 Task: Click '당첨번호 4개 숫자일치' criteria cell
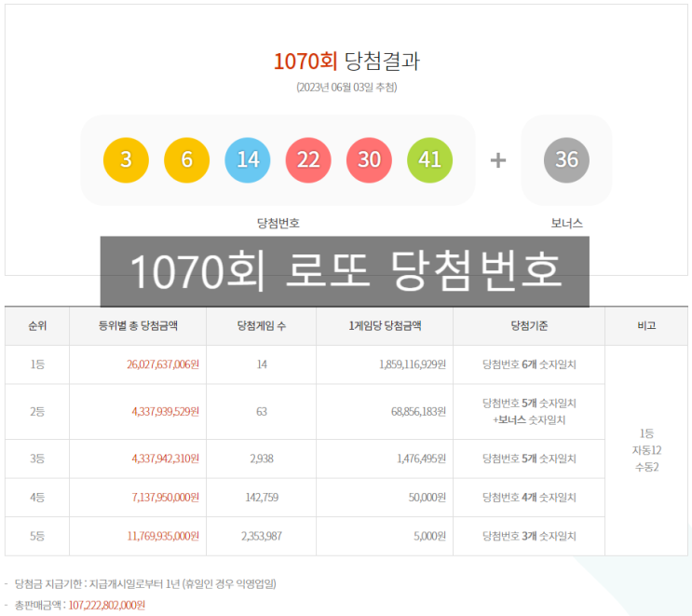[x=529, y=498]
